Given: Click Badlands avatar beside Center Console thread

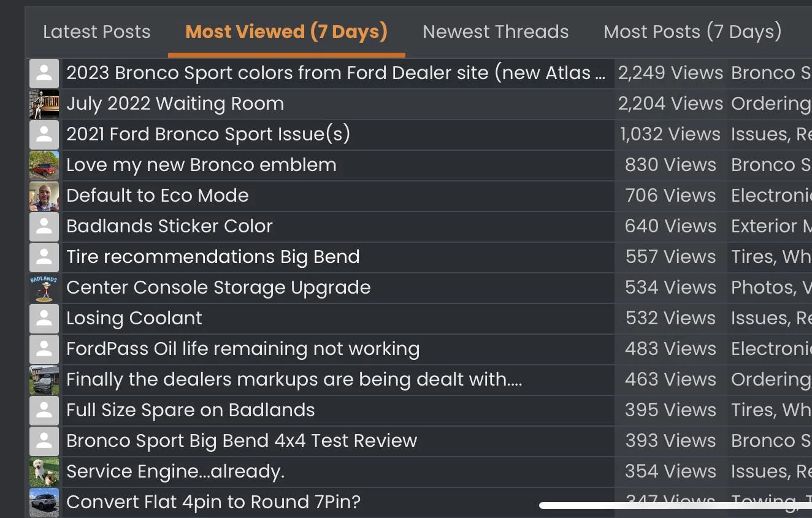Looking at the screenshot, I should 44,288.
